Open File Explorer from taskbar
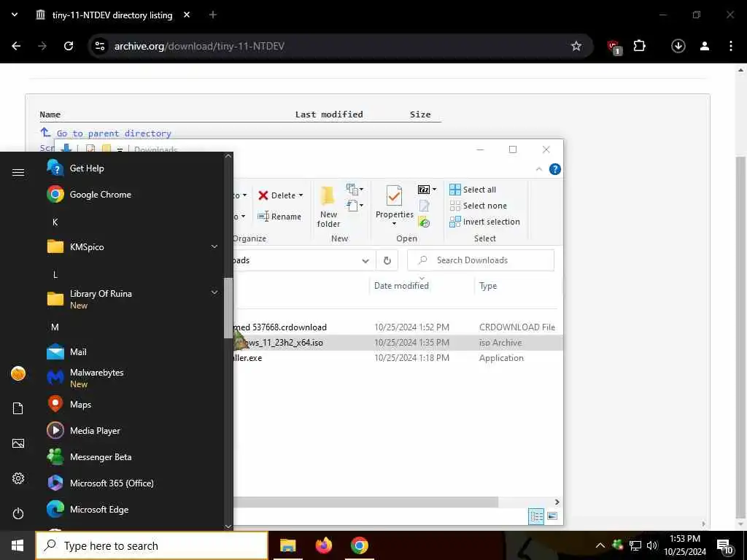The height and width of the screenshot is (560, 747). coord(287,545)
